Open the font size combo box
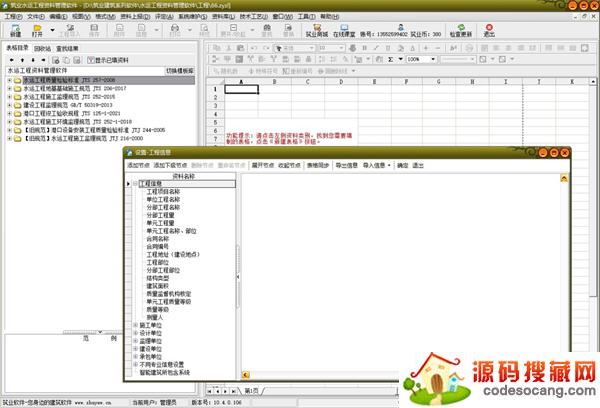600x408 pixels. pos(331,48)
